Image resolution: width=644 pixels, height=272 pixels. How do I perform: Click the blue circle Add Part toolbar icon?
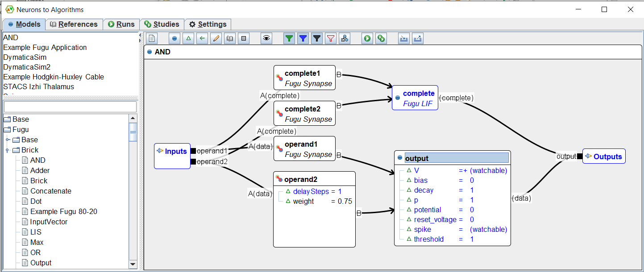coord(175,38)
